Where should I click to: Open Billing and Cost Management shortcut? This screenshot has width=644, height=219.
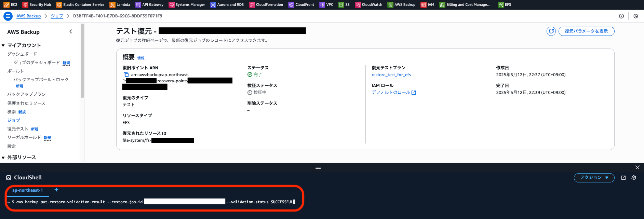click(x=465, y=4)
